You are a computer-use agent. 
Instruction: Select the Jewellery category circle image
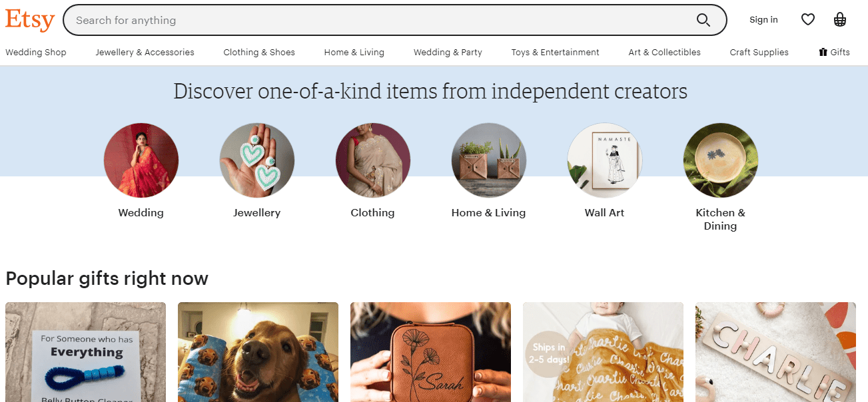pos(257,160)
